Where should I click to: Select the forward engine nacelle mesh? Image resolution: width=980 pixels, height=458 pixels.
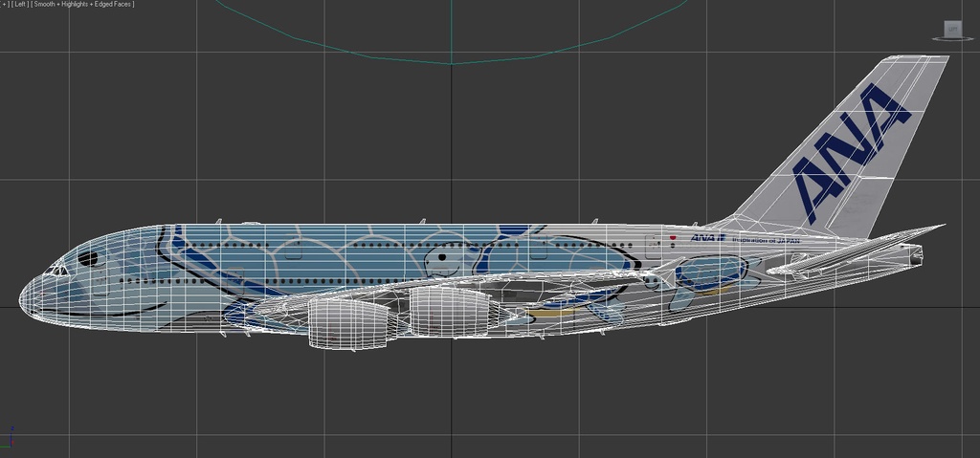pyautogui.click(x=350, y=322)
